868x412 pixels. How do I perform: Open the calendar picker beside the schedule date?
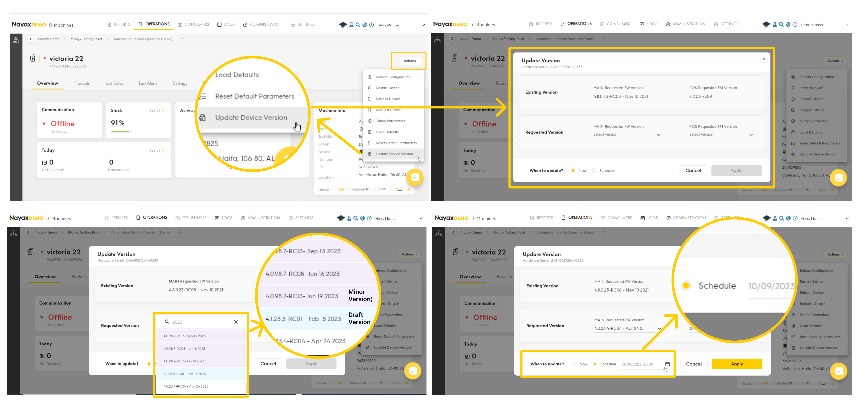point(667,364)
